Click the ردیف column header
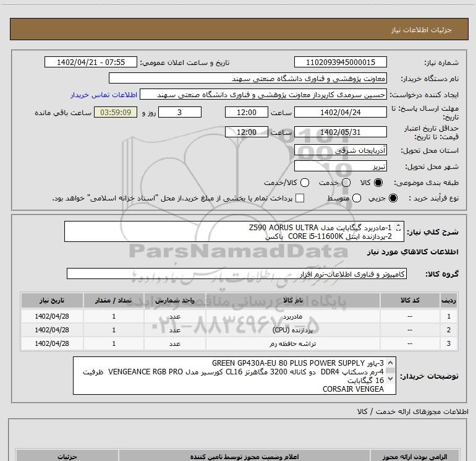 pyautogui.click(x=448, y=301)
